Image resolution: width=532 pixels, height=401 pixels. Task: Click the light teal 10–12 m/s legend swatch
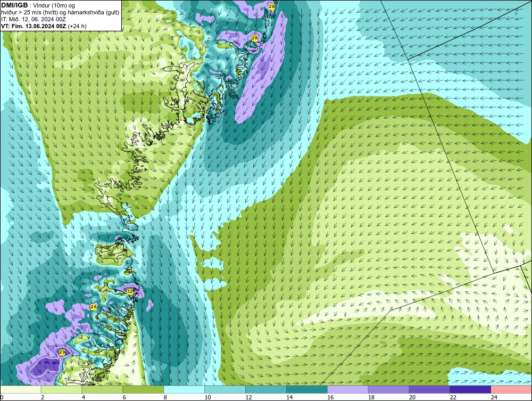point(225,389)
